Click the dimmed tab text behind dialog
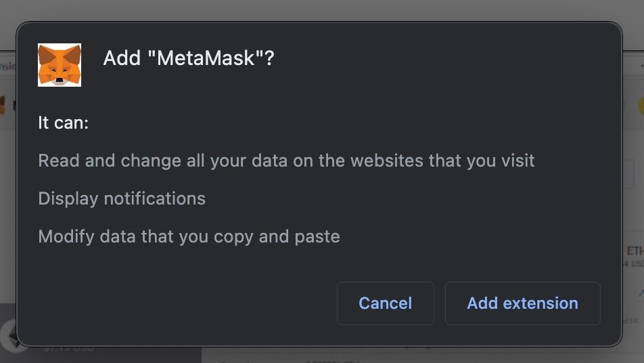The image size is (644, 363). coord(7,66)
